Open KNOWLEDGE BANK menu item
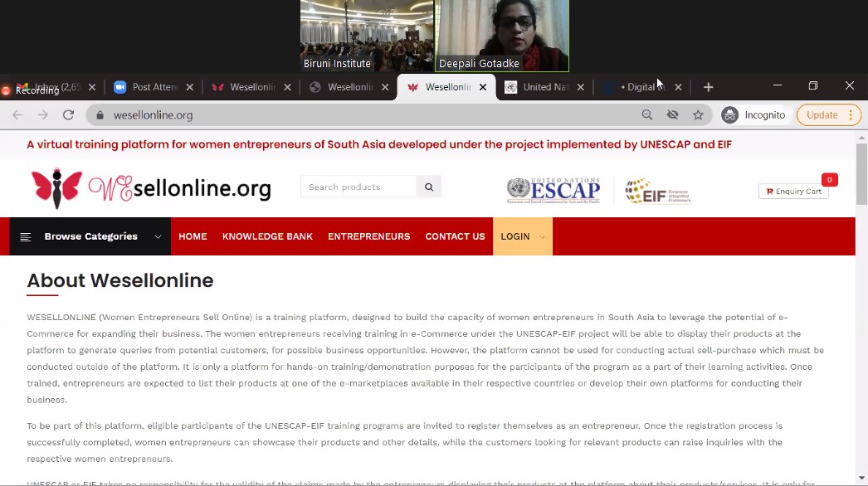 [x=267, y=236]
